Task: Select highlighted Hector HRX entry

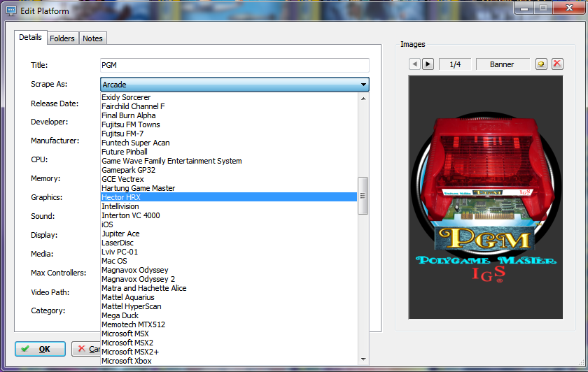Action: point(229,197)
